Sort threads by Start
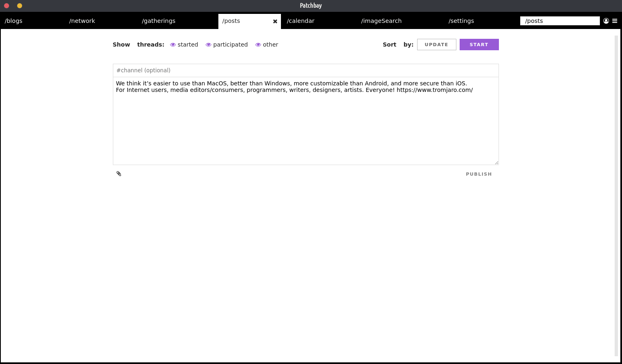This screenshot has width=622, height=364. click(x=479, y=45)
